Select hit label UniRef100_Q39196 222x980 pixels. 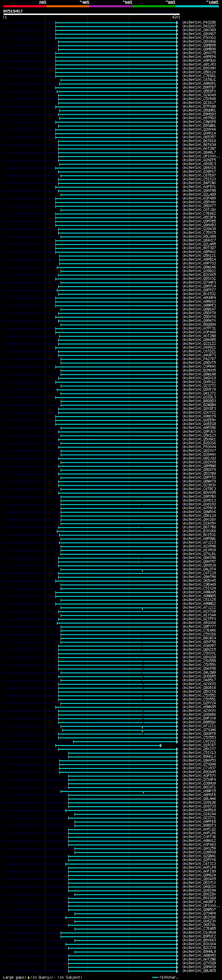199,802
